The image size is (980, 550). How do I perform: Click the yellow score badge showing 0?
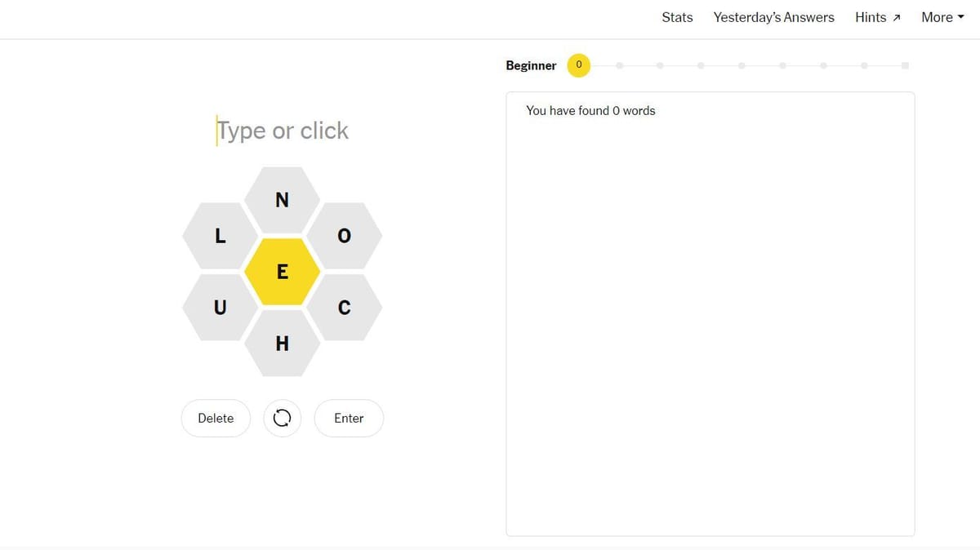578,65
